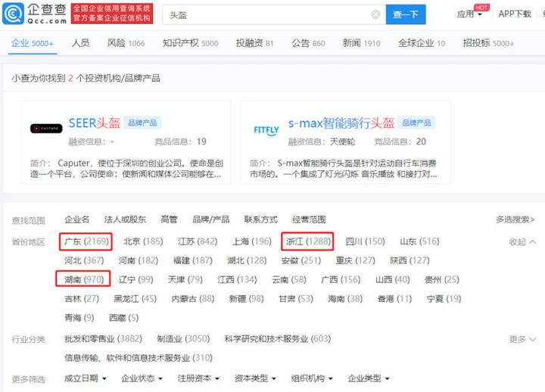The height and width of the screenshot is (392, 545).
Task: Open the s-max智能骑行头盔 product link
Action: (x=341, y=123)
